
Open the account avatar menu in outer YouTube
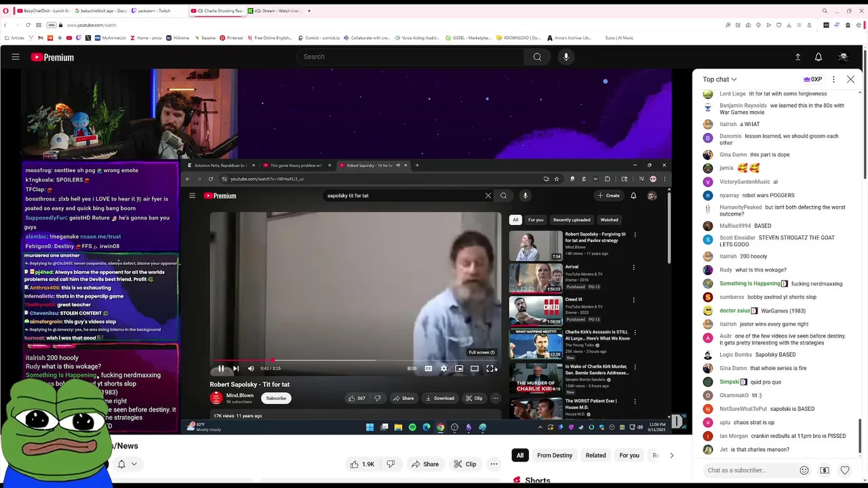(843, 57)
